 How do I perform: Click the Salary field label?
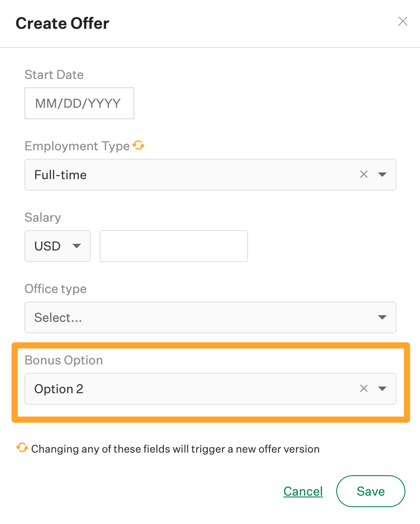point(43,217)
